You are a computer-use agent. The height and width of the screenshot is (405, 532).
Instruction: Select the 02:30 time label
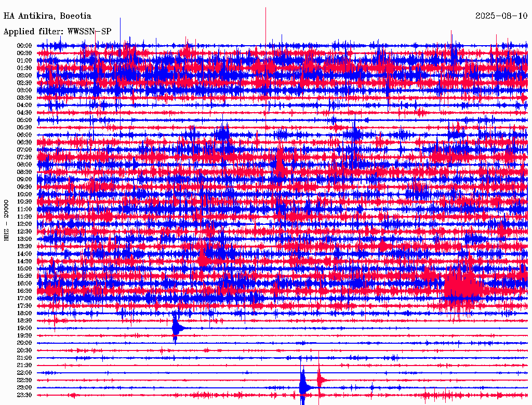coord(24,83)
